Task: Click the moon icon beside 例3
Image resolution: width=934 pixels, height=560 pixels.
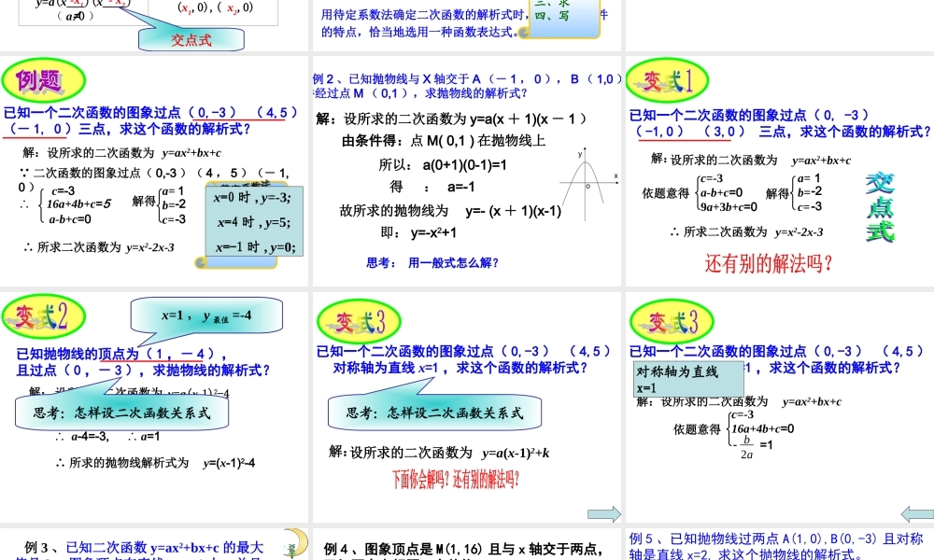Action: coord(295,543)
